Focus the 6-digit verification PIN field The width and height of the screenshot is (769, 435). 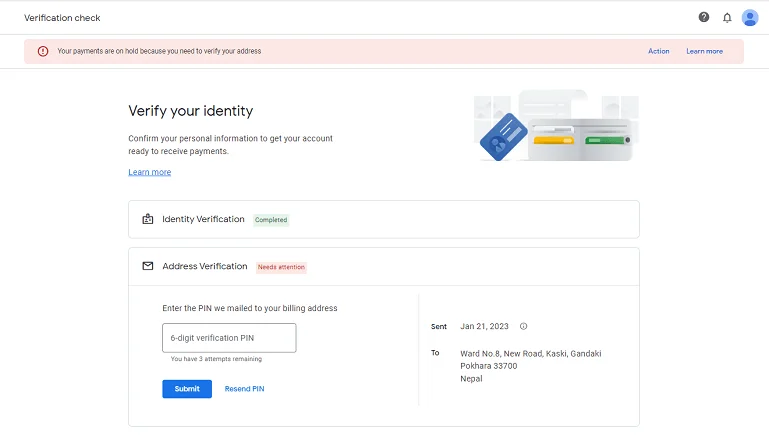tap(229, 337)
